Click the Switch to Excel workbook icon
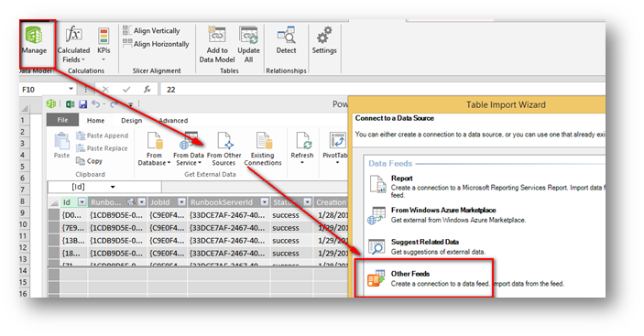644x336 pixels. 70,104
